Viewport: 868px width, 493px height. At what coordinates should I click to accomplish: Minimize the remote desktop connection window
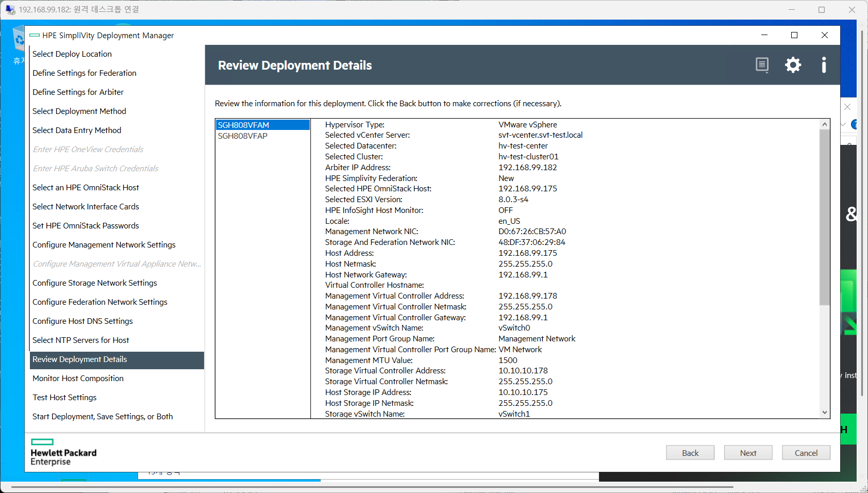(792, 9)
